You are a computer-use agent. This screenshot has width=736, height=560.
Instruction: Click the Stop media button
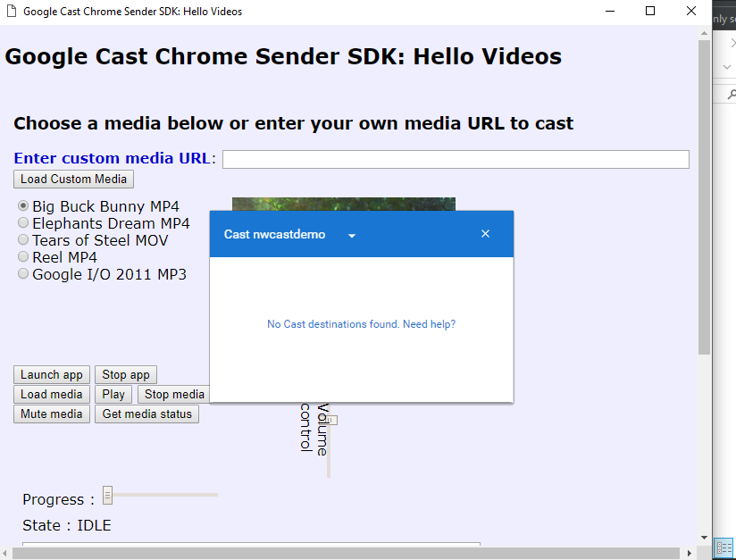(x=173, y=394)
